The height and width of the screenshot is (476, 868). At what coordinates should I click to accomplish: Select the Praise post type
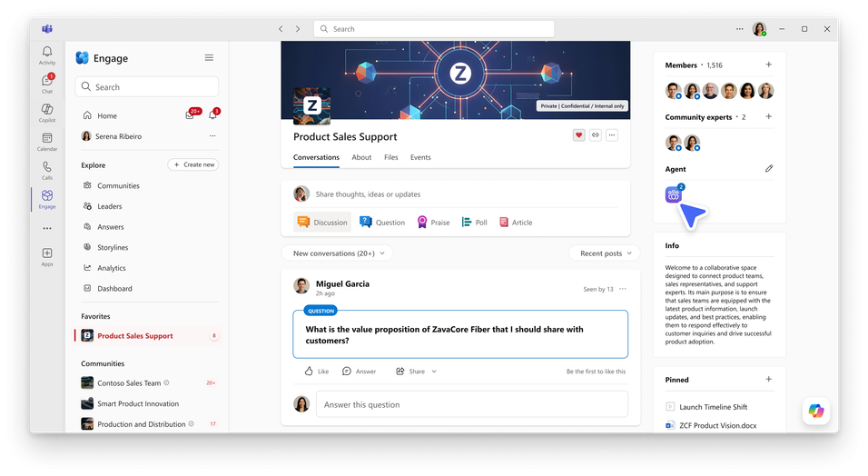[433, 223]
